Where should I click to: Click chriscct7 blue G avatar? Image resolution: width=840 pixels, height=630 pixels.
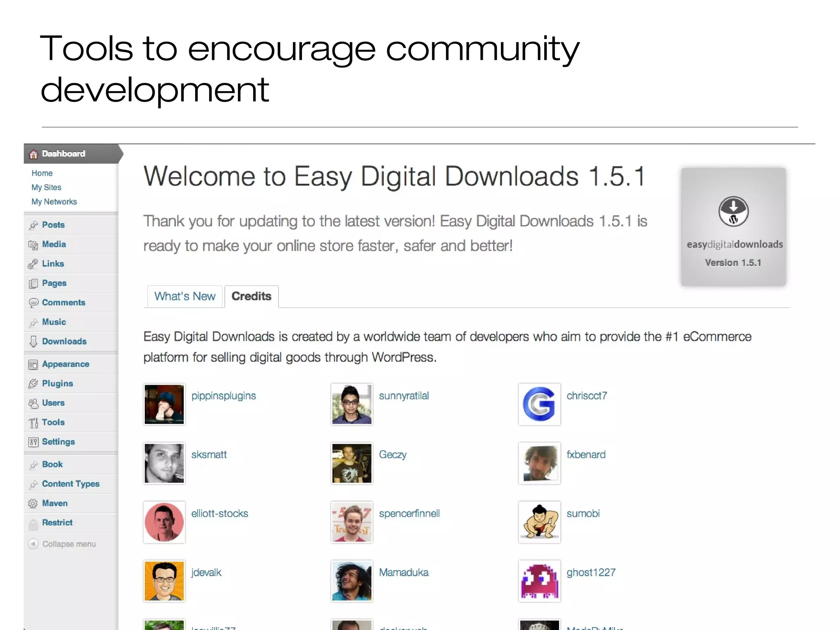click(x=539, y=404)
